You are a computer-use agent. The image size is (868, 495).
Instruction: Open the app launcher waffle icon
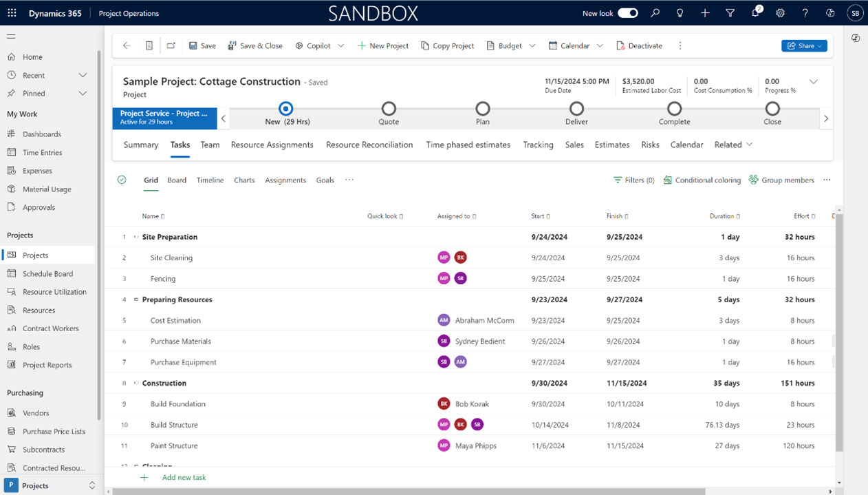pos(12,13)
